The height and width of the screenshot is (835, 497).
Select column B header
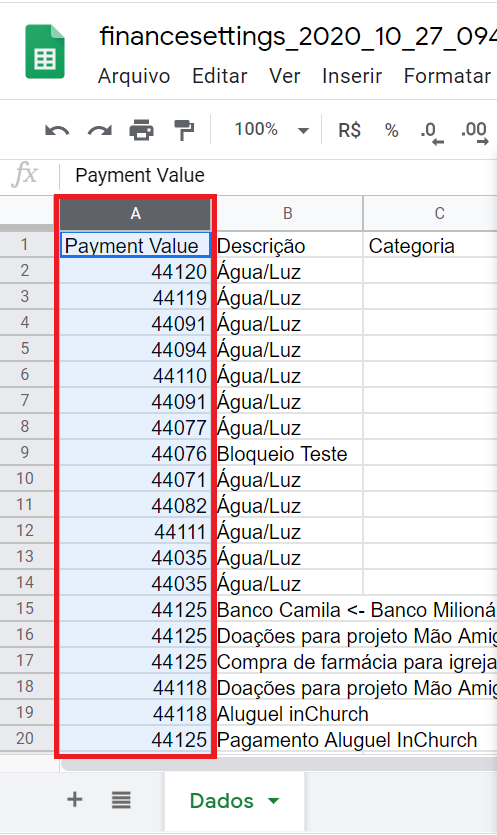tap(288, 213)
